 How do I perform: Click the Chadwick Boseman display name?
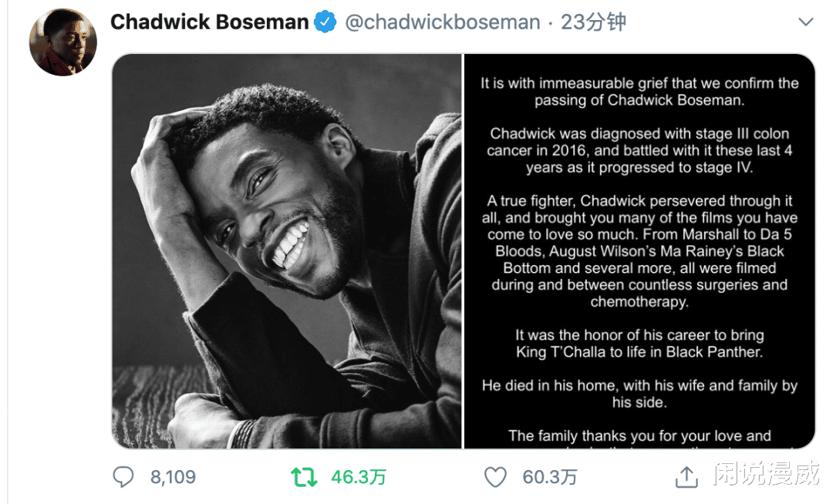click(x=209, y=22)
